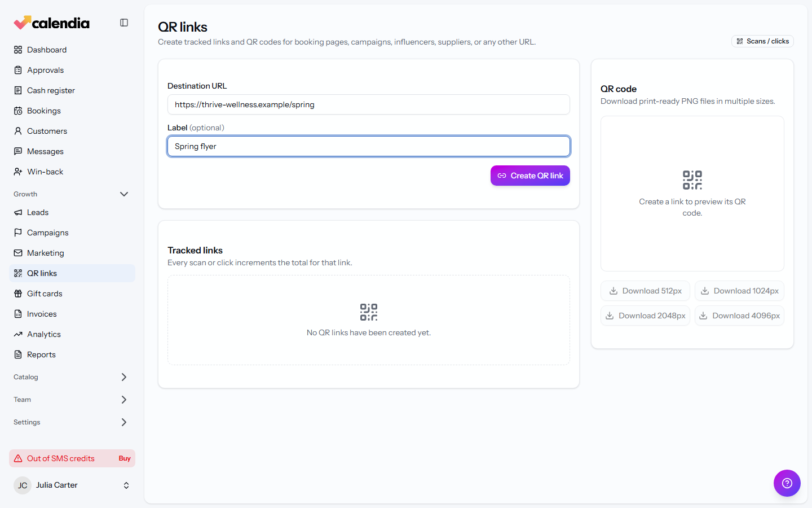Navigate to Campaigns
The image size is (812, 508).
click(72, 233)
